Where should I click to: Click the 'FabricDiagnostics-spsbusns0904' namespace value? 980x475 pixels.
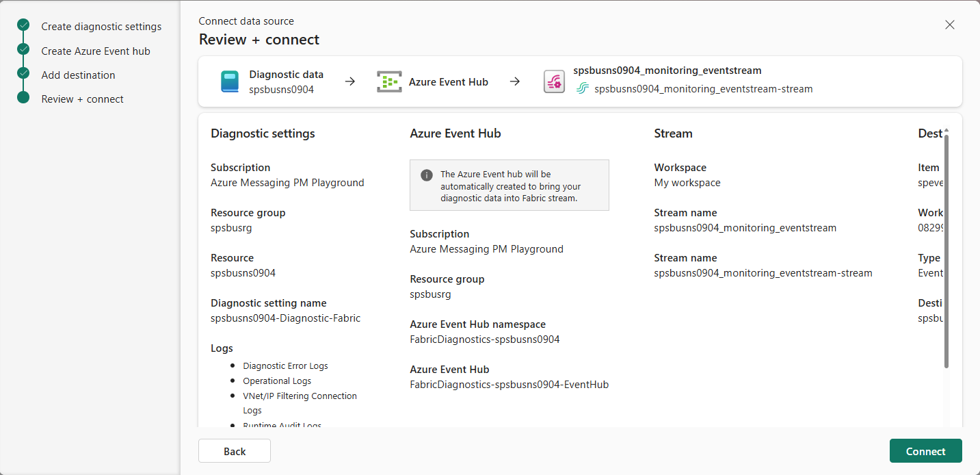click(x=484, y=339)
